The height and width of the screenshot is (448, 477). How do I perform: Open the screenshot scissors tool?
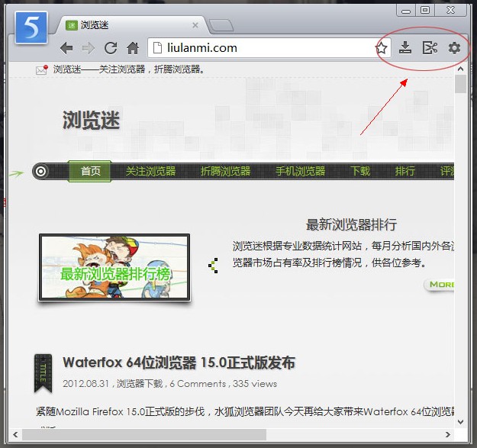(x=430, y=48)
